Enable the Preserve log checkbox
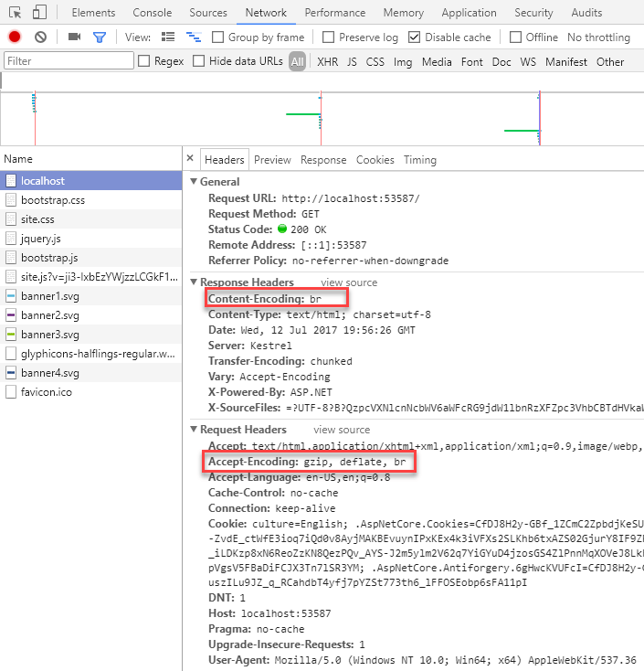Screen dimensions: 644x671 (326, 37)
